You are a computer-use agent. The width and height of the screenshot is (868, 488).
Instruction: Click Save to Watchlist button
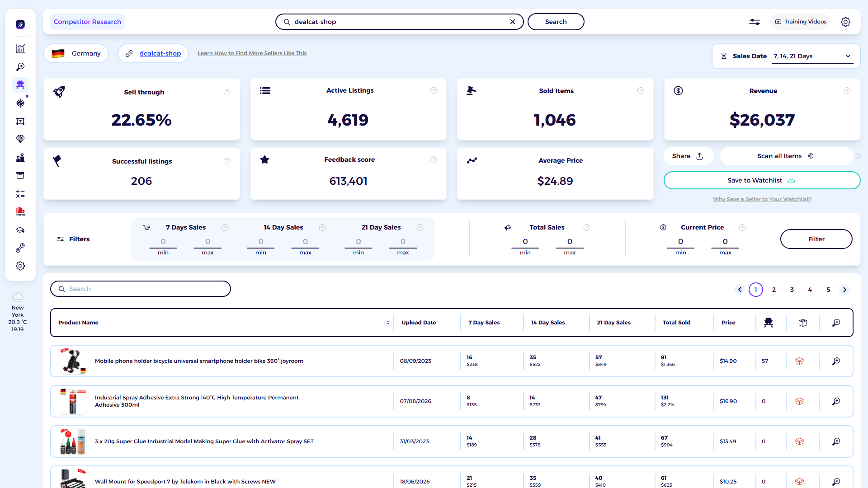click(762, 180)
